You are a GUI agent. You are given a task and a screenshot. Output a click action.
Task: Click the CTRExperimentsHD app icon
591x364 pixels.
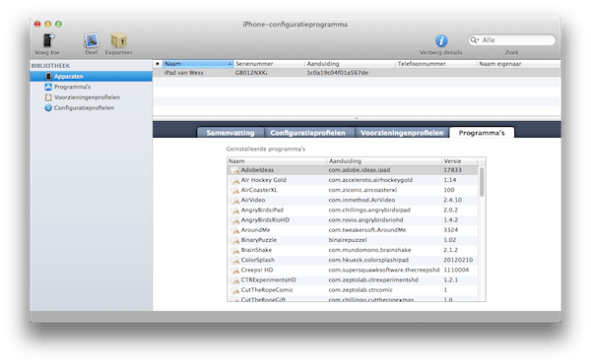point(234,280)
